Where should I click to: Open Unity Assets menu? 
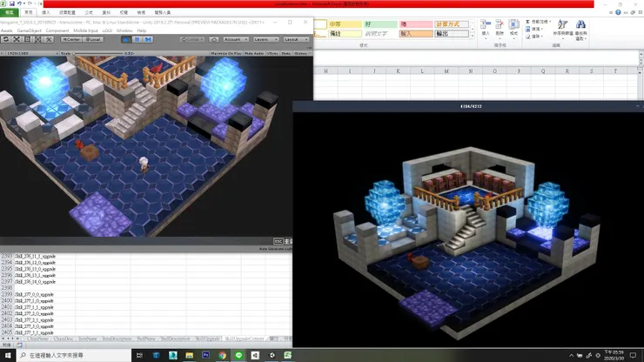pos(7,30)
